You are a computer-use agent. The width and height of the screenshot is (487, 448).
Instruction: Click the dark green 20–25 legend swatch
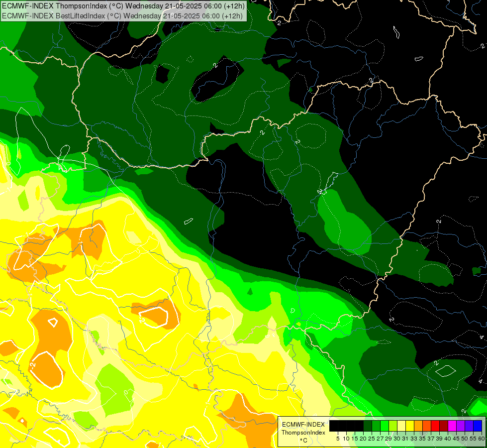coord(368,426)
